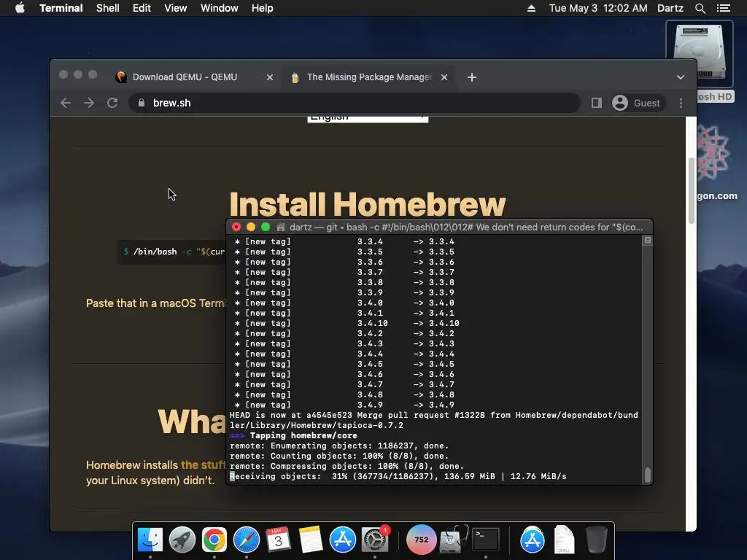Go back in Chrome browser
Screen dimensions: 747x560
[66, 103]
